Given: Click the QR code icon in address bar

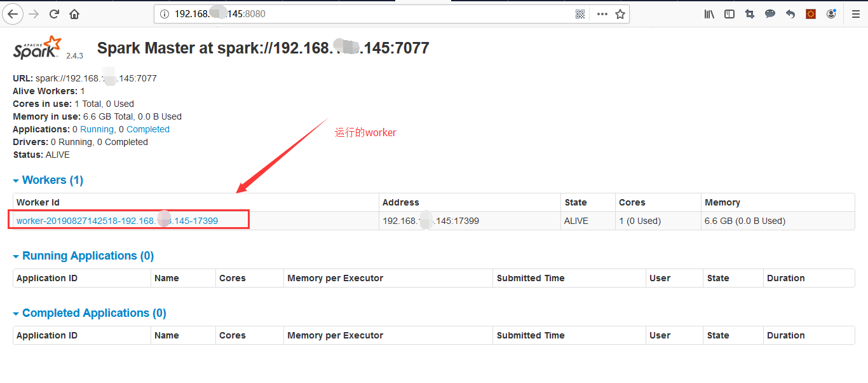Looking at the screenshot, I should click(x=580, y=14).
